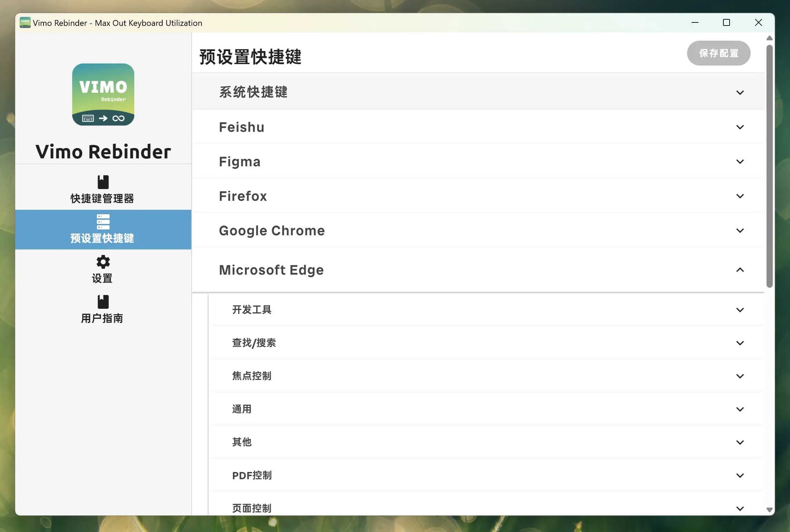Click the 系统快捷键 label

tap(253, 92)
